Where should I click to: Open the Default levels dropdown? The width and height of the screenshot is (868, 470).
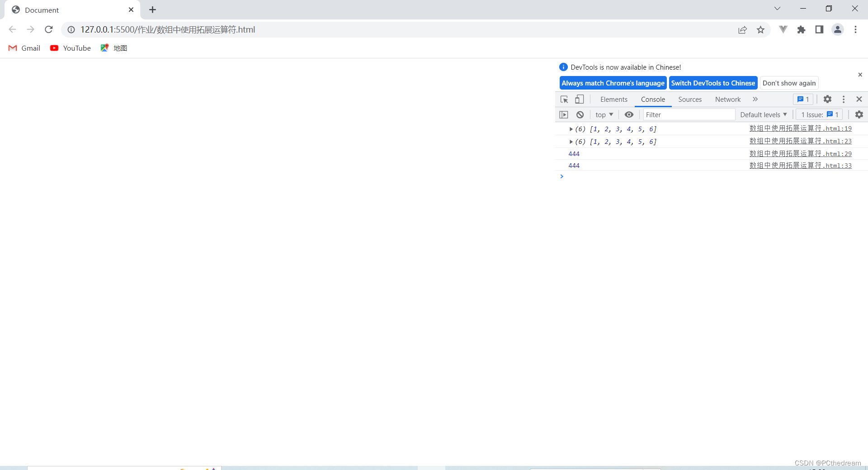pyautogui.click(x=764, y=114)
